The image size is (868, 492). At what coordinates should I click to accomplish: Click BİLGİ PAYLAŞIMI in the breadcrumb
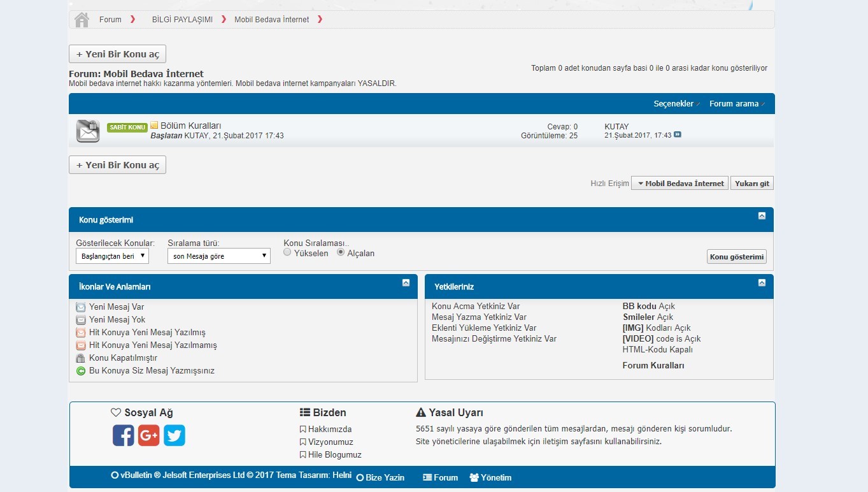click(x=182, y=20)
